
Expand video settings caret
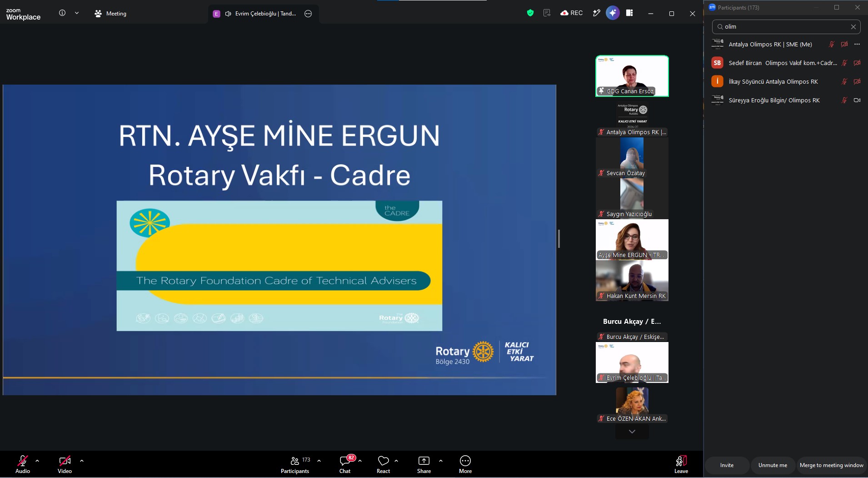coord(82,461)
